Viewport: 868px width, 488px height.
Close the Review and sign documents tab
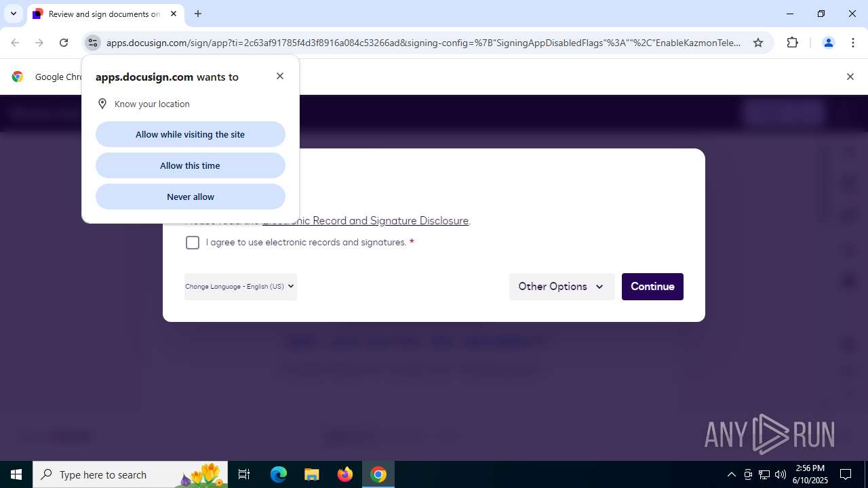174,14
